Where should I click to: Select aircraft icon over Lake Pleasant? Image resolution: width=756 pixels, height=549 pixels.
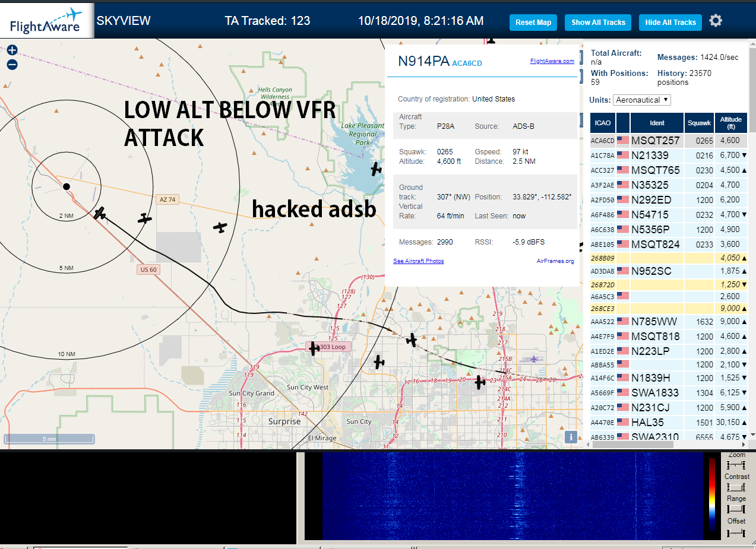pyautogui.click(x=376, y=169)
